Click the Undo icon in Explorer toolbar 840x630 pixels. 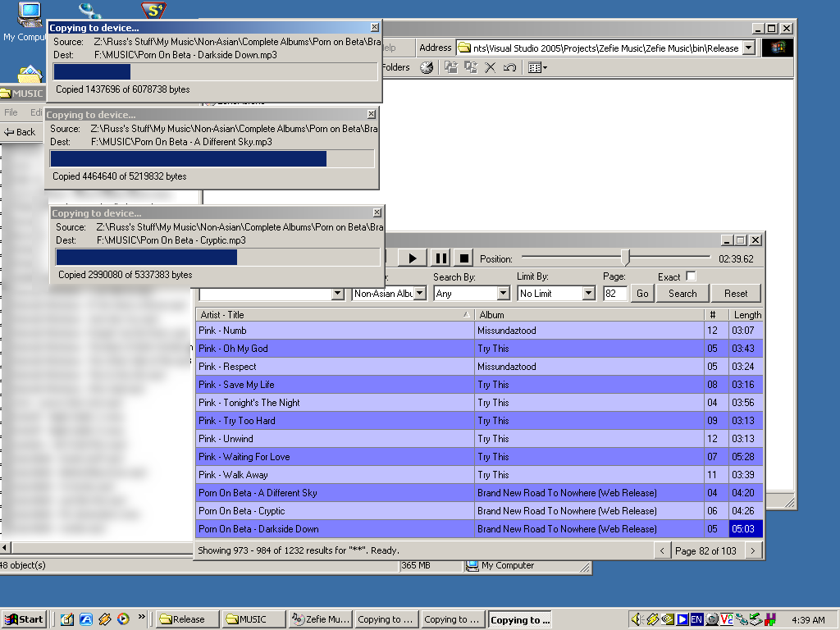(x=509, y=68)
